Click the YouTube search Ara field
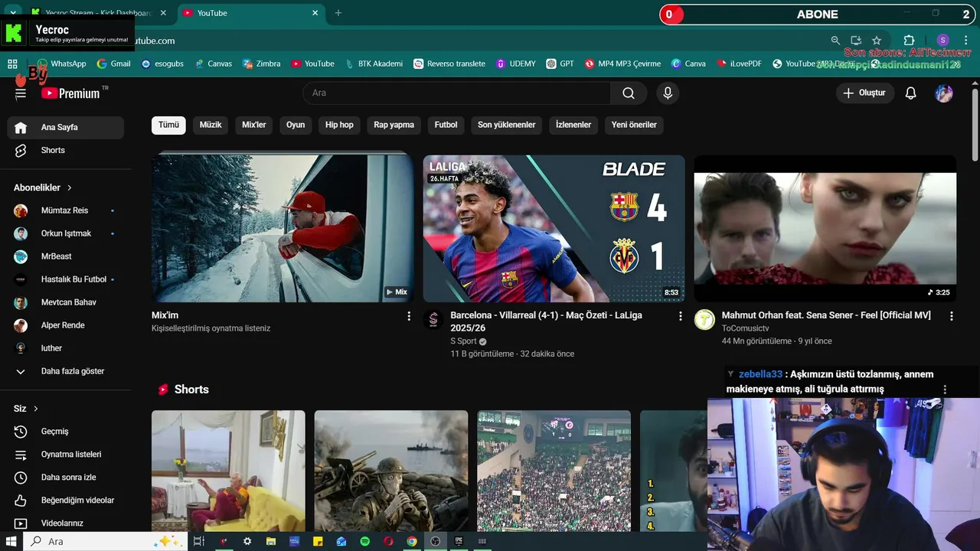The width and height of the screenshot is (980, 551). tap(457, 93)
